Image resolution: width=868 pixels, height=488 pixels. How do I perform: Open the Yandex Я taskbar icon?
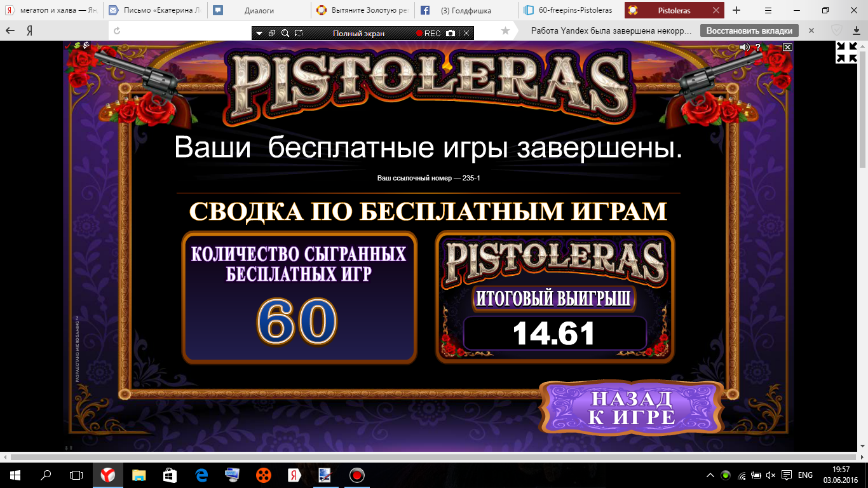294,475
